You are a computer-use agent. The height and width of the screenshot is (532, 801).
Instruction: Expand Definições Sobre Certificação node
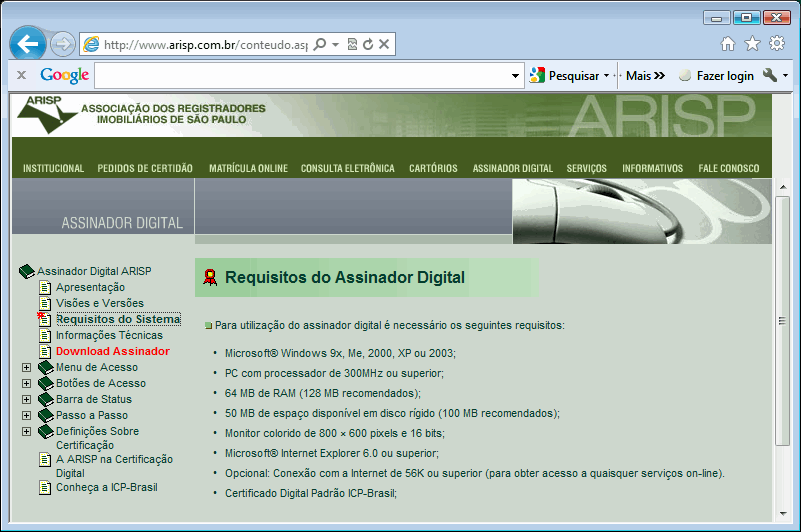tap(27, 431)
